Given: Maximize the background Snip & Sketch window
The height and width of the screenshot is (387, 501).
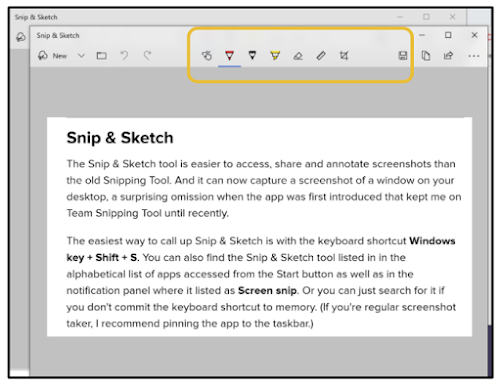Looking at the screenshot, I should coord(426,17).
